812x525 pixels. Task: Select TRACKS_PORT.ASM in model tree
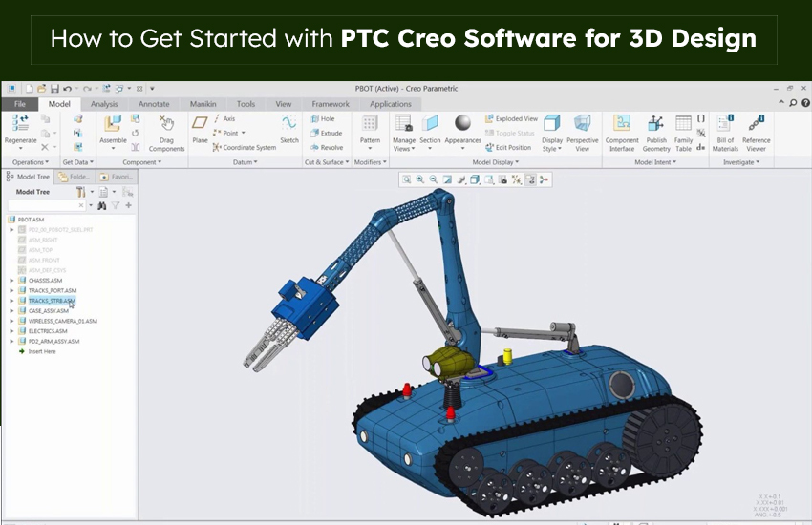click(53, 291)
